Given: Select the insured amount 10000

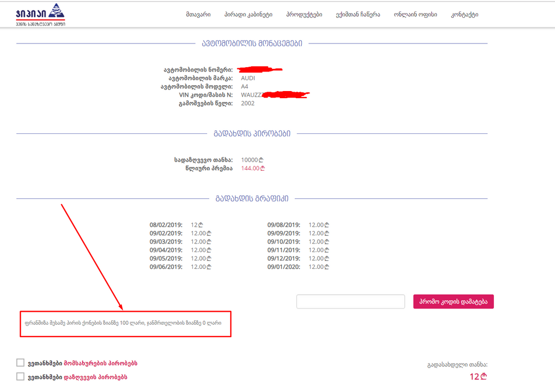Looking at the screenshot, I should pyautogui.click(x=252, y=160).
